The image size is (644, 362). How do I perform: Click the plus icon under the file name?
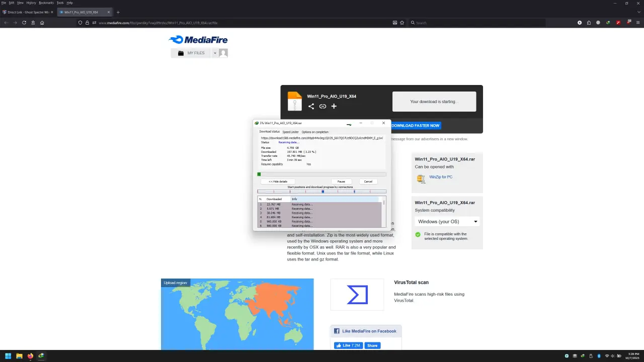(334, 106)
